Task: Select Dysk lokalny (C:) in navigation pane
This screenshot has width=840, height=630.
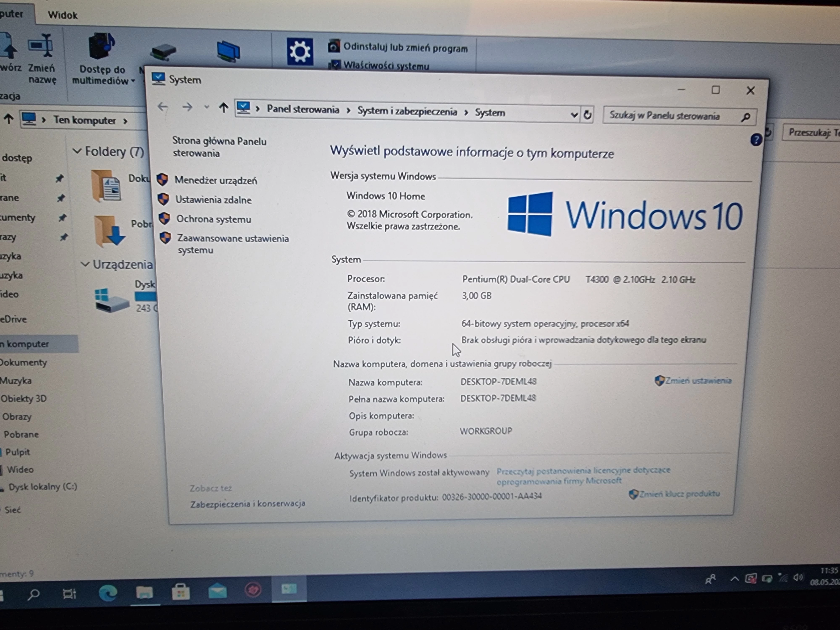Action: [43, 486]
